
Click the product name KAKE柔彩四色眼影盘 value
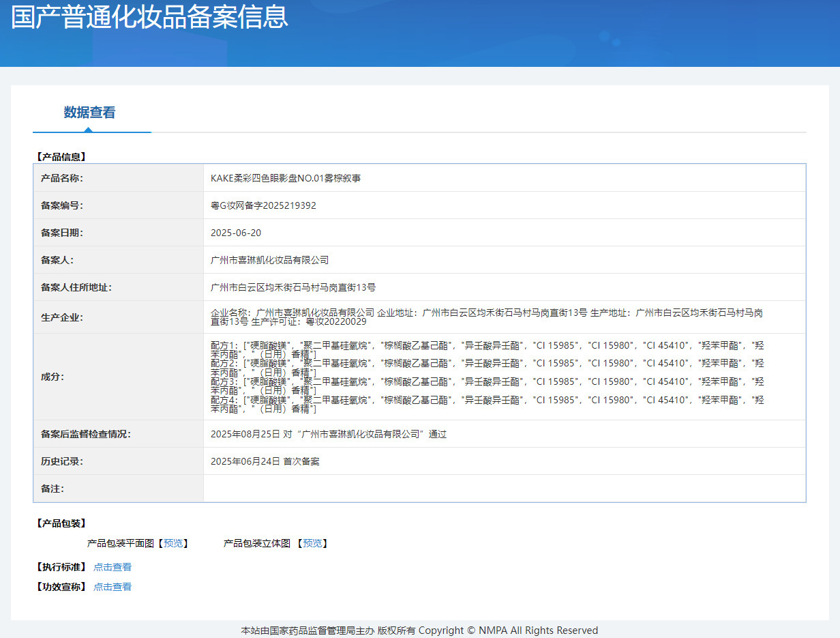286,178
